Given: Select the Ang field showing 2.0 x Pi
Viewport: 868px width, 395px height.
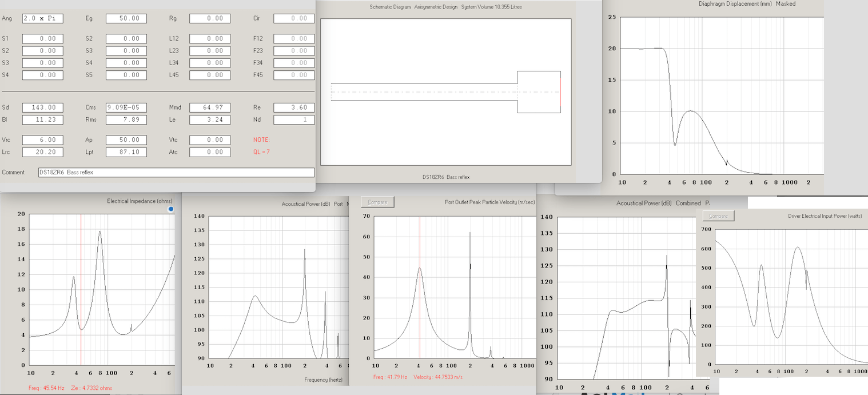Looking at the screenshot, I should tap(42, 18).
